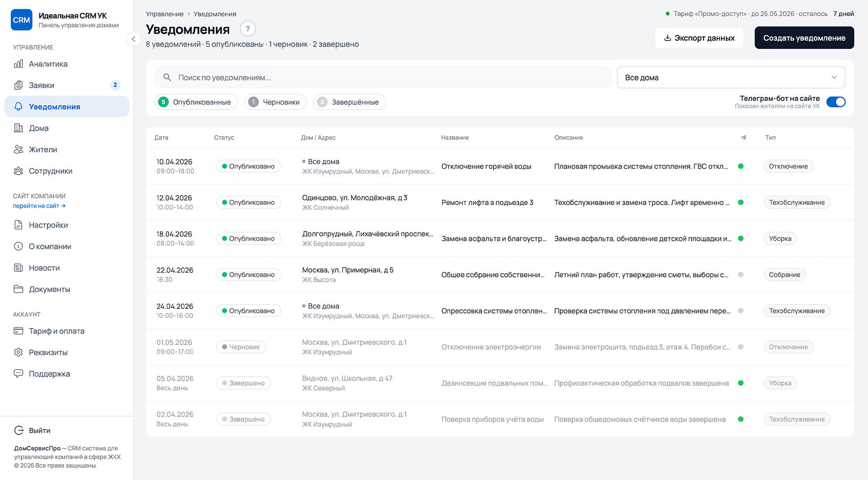The height and width of the screenshot is (480, 868).
Task: Click the Уборка tag in 18.04.2026 row
Action: 780,239
